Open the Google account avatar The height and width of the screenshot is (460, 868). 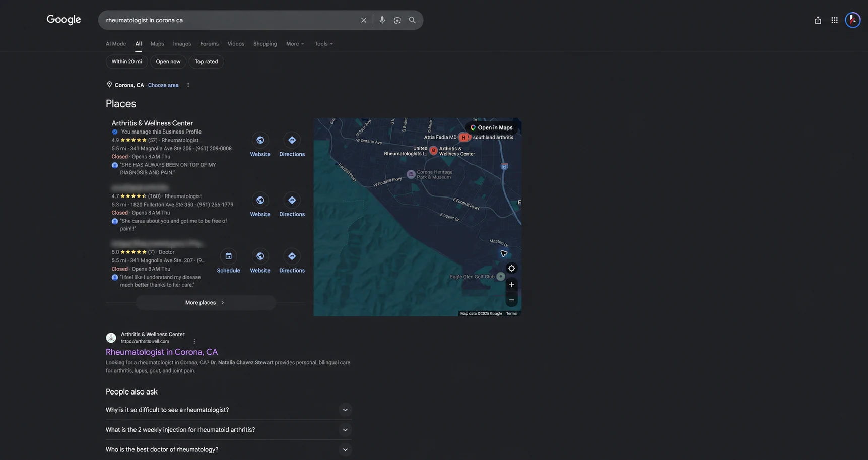[x=852, y=20]
